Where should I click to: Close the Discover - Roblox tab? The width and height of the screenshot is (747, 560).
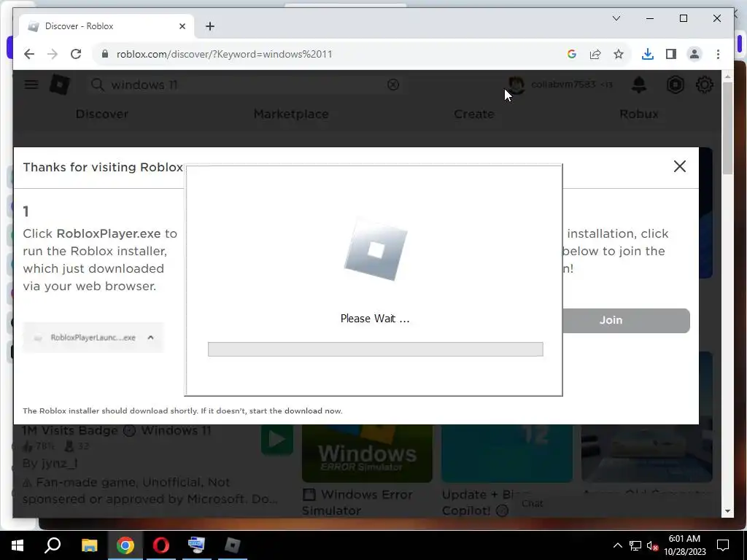pos(182,26)
